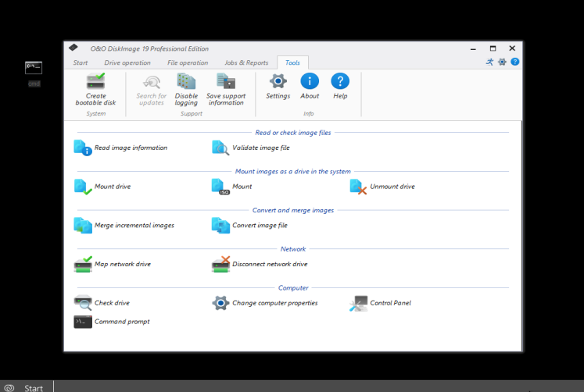Click the Map network drive label
Screen dimensions: 584x392
(123, 264)
